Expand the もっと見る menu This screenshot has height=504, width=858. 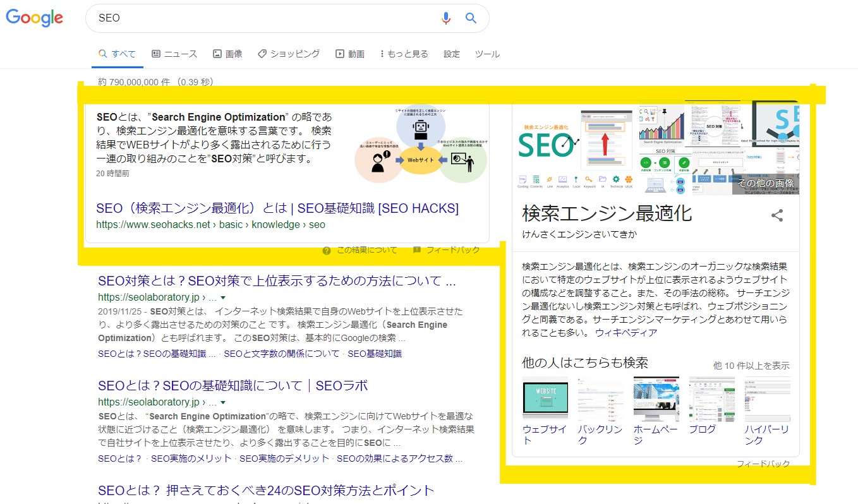(x=404, y=54)
